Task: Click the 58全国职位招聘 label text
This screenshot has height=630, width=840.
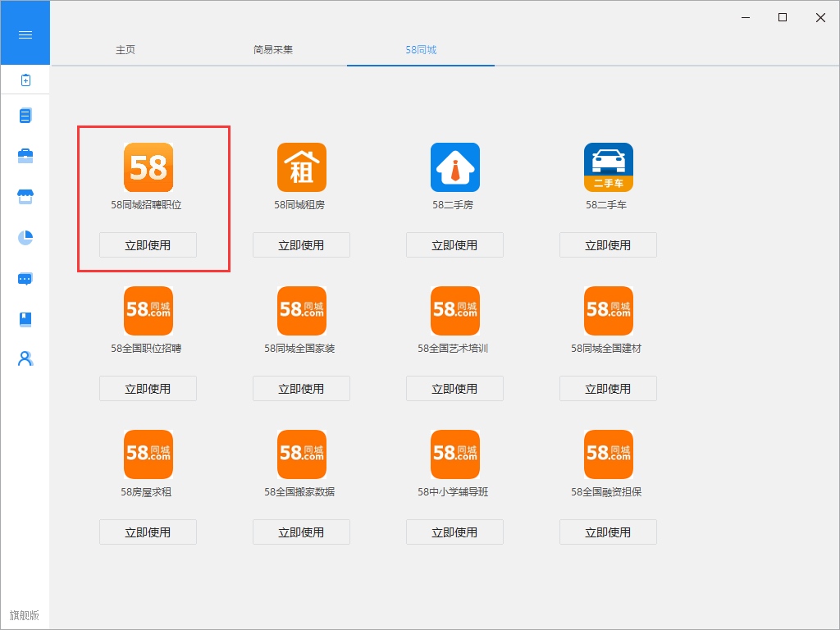Action: [146, 348]
